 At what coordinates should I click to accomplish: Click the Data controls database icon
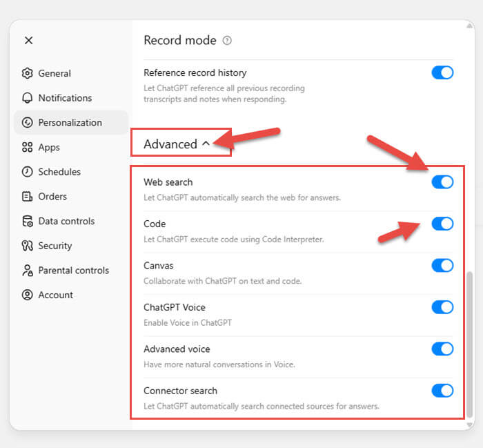point(27,221)
